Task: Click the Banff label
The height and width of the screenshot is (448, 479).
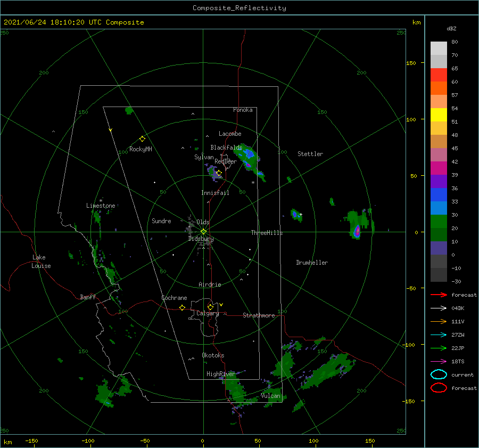Action: (x=88, y=297)
